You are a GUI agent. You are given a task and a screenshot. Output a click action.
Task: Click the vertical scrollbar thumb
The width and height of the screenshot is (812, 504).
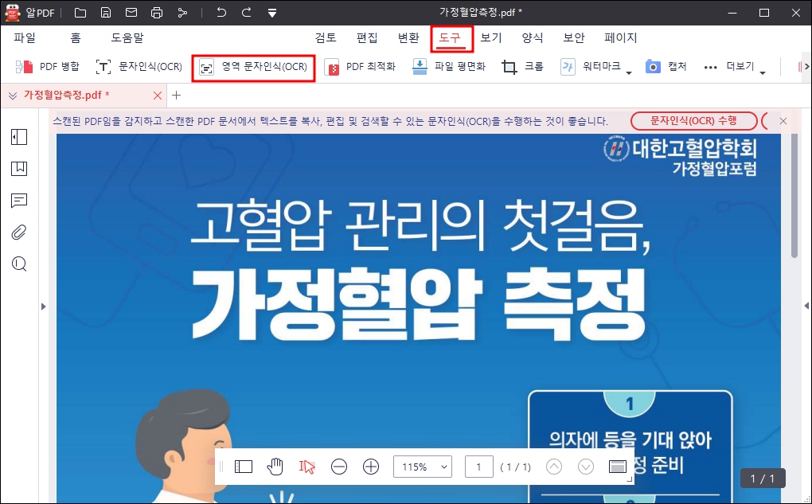pyautogui.click(x=794, y=197)
